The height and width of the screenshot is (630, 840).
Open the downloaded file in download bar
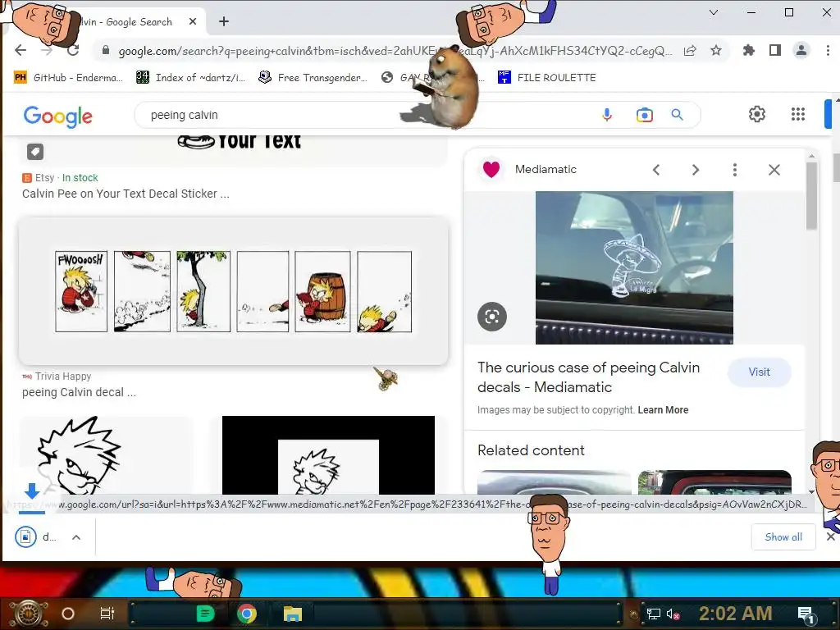coord(36,536)
